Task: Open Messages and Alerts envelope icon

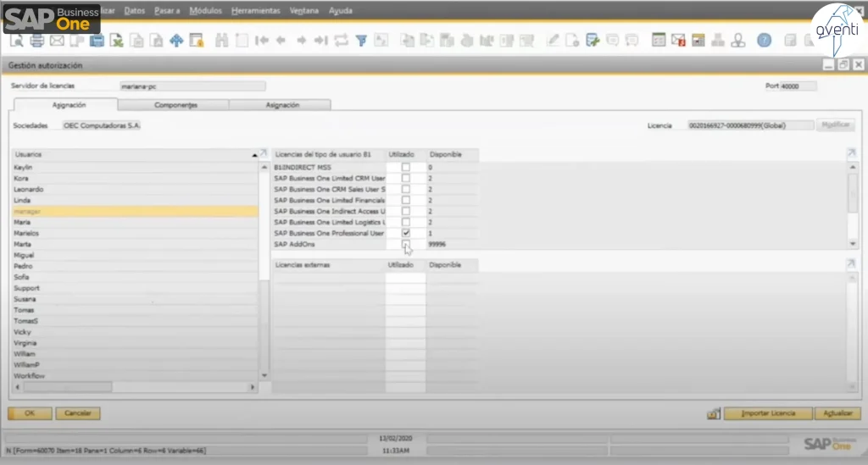Action: (678, 41)
